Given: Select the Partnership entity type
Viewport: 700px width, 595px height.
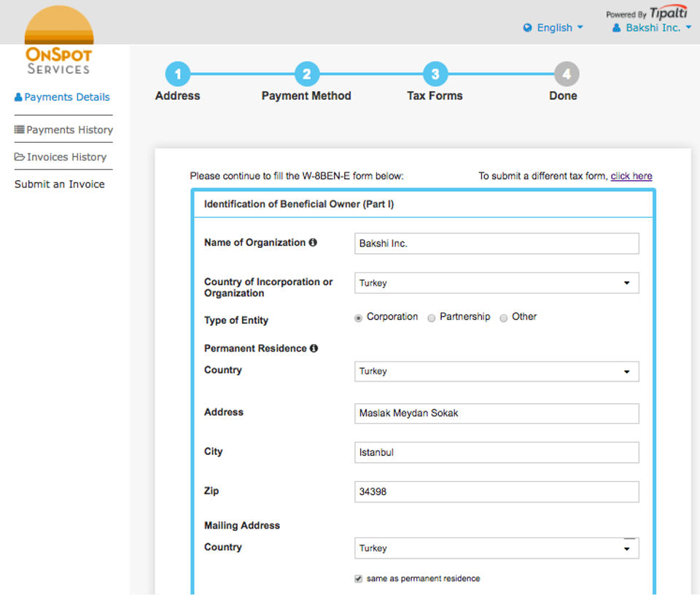Looking at the screenshot, I should click(431, 318).
